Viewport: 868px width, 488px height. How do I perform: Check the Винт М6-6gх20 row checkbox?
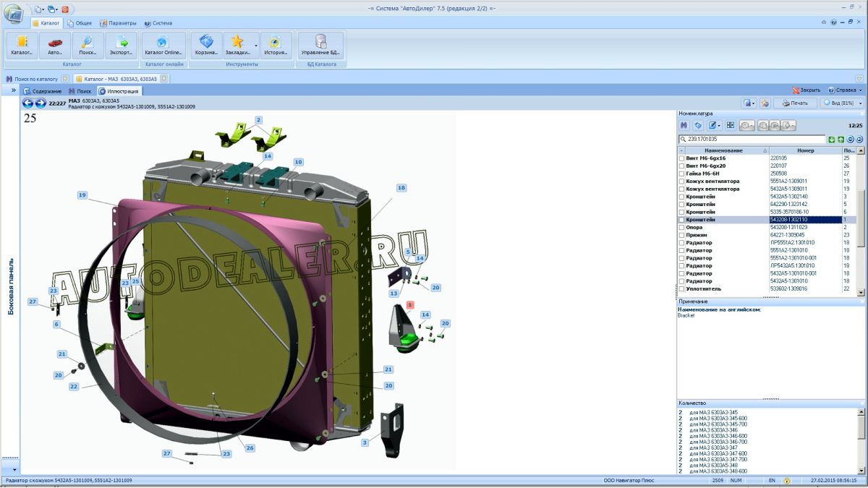coord(681,166)
